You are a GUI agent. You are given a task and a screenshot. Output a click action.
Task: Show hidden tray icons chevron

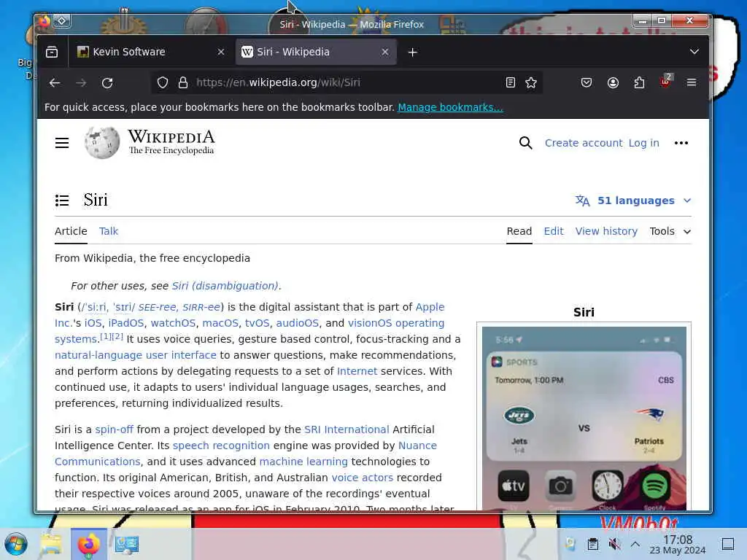[x=635, y=544]
